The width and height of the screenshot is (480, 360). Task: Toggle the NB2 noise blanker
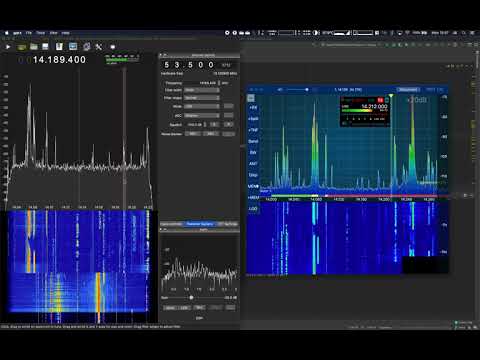(211, 134)
